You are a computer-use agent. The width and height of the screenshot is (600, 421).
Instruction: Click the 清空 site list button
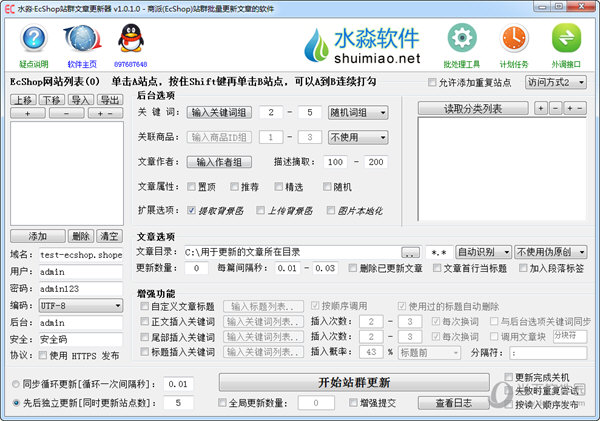(110, 236)
